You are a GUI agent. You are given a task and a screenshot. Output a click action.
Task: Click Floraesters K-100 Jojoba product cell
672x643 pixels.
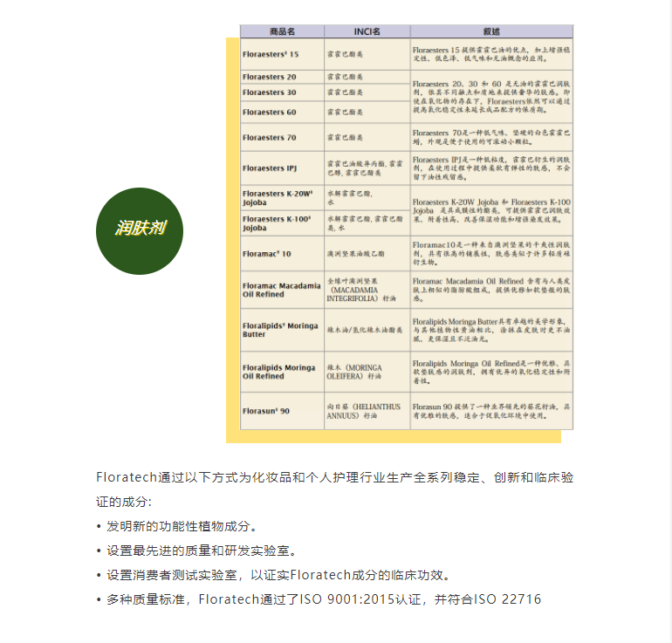tap(277, 222)
